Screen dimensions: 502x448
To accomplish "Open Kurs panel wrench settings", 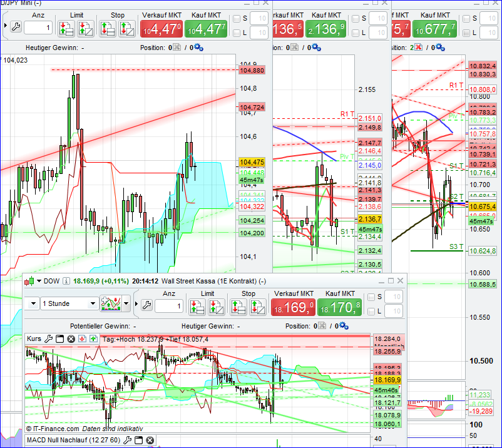I will point(48,339).
